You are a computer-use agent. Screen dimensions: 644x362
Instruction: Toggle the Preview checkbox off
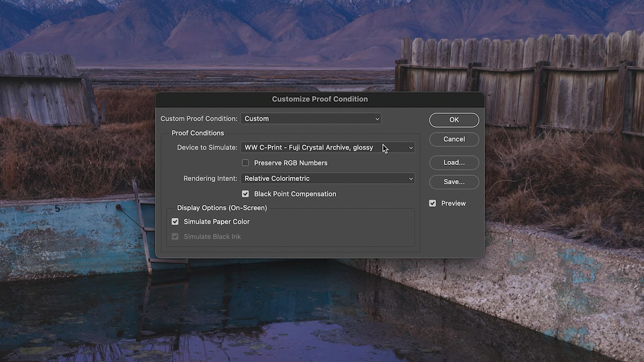432,203
